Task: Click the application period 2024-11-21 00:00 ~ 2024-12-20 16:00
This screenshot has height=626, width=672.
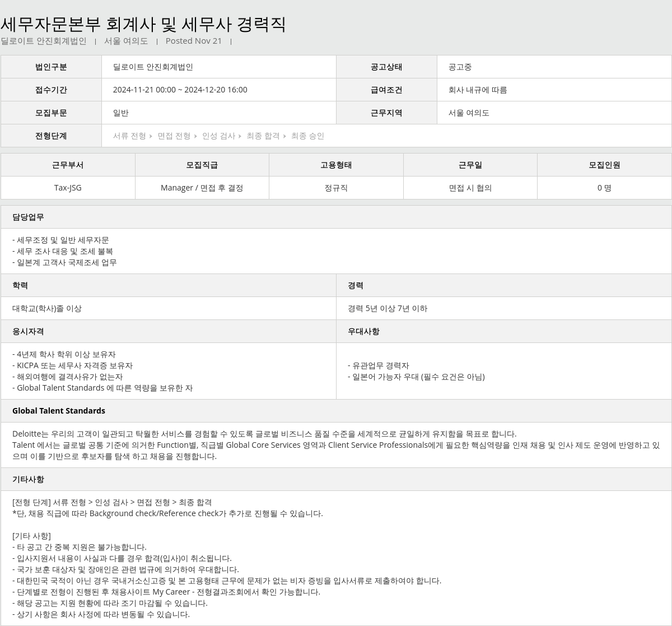Action: tap(180, 90)
